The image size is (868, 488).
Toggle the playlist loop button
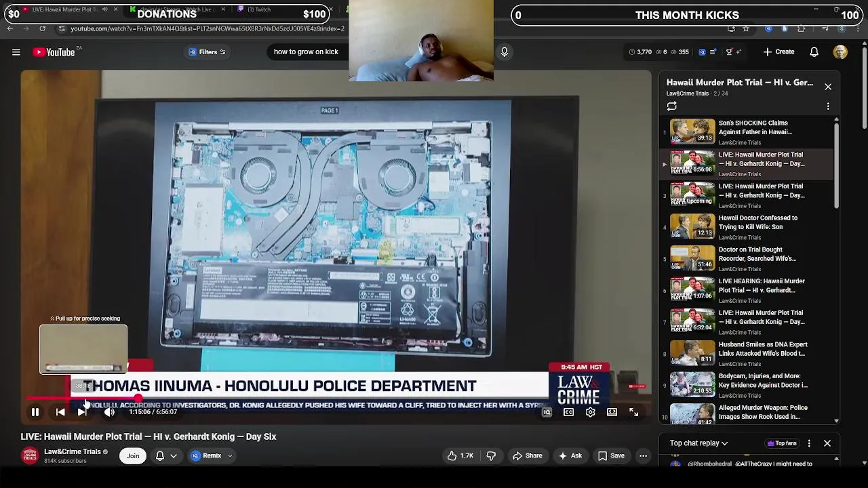tap(671, 106)
